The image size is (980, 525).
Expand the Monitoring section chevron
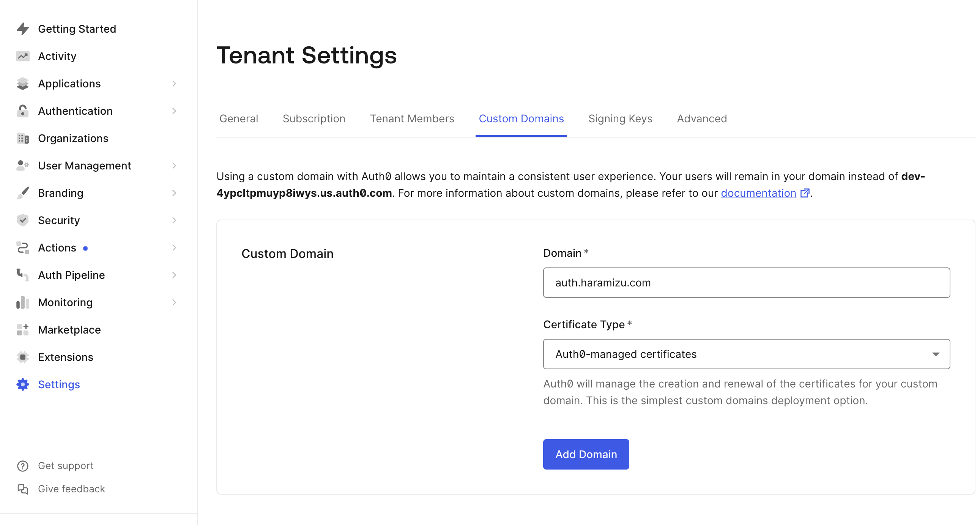tap(174, 303)
